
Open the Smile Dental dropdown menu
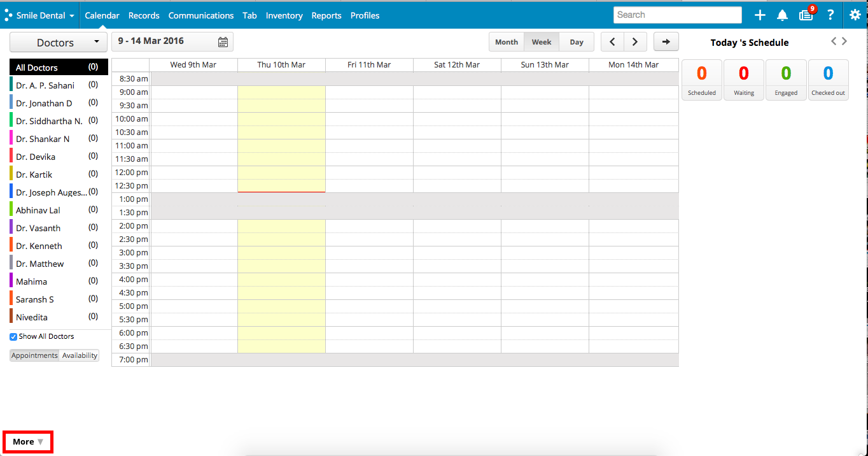[x=39, y=15]
